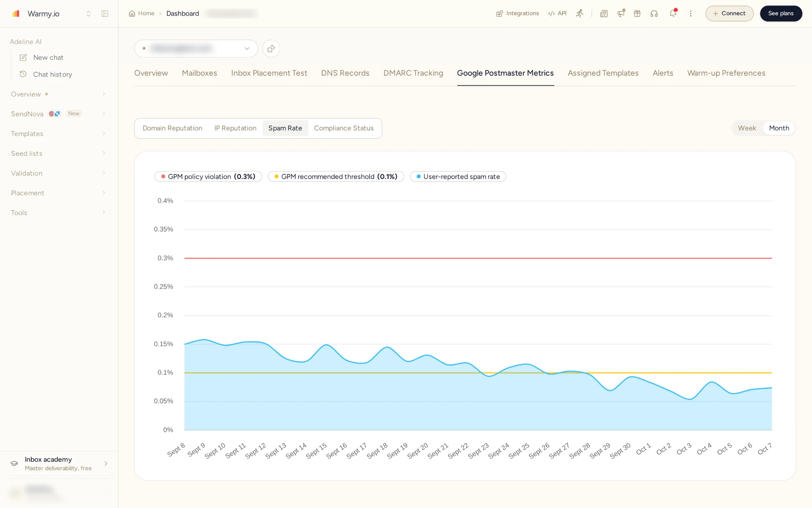The height and width of the screenshot is (508, 812).
Task: Open the headset support icon
Action: pos(654,14)
